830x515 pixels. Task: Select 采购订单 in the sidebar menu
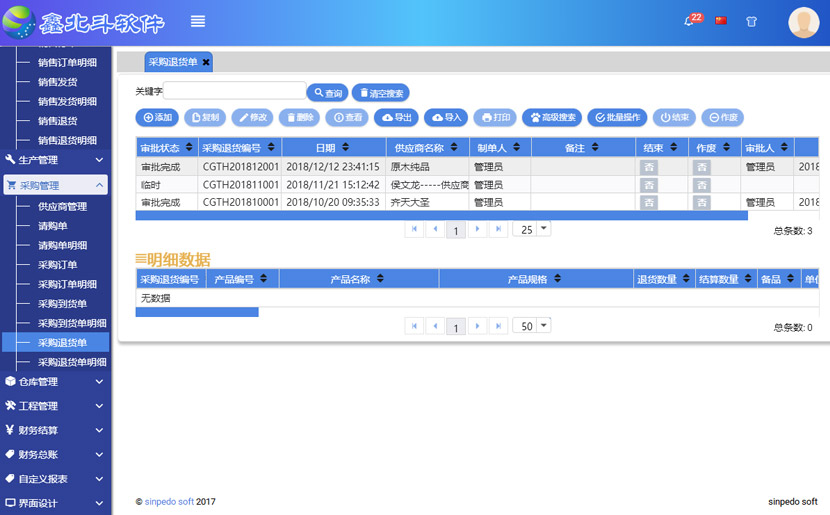(57, 265)
